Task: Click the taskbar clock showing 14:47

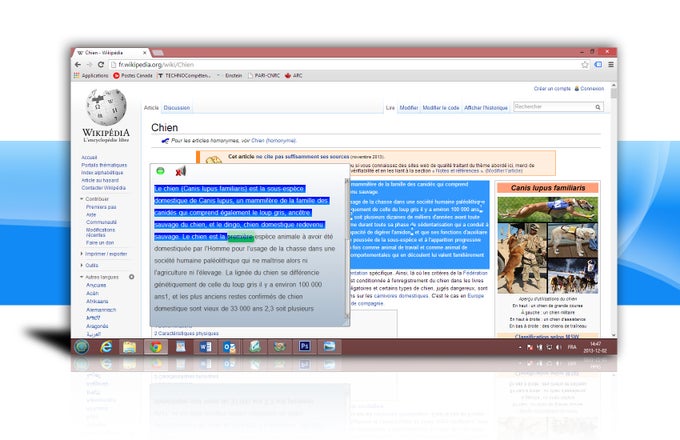Action: coord(595,347)
